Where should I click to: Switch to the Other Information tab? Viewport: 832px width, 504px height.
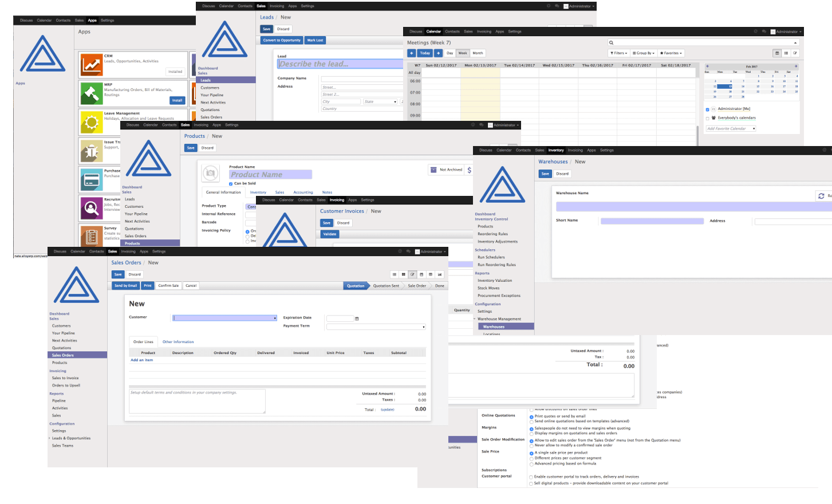click(x=178, y=342)
